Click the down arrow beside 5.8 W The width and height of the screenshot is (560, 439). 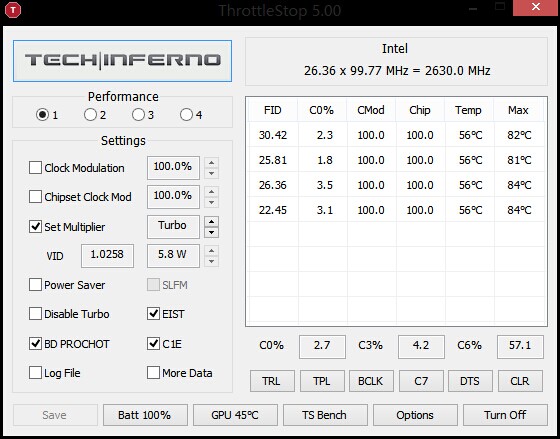[x=211, y=261]
